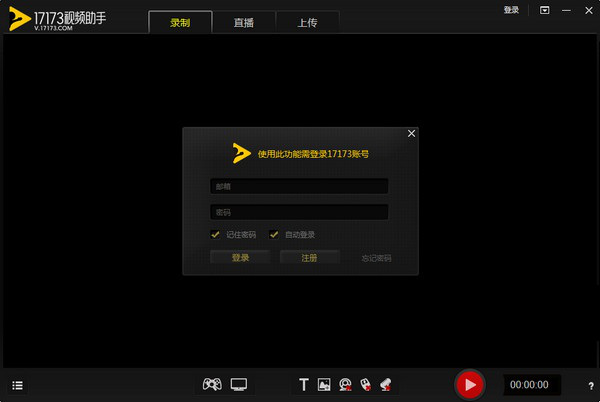Select the screen recording monitor icon
600x402 pixels.
point(239,384)
